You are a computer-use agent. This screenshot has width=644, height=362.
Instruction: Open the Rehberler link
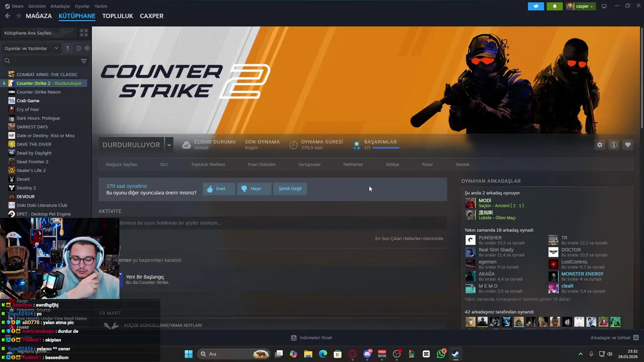(353, 164)
